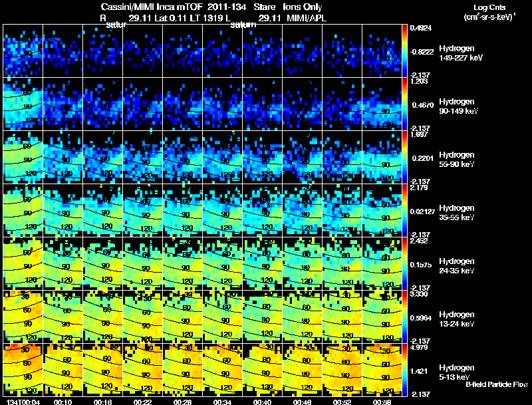Image resolution: width=532 pixels, height=405 pixels.
Task: Click the 00:58 time axis label
Action: tap(382, 402)
